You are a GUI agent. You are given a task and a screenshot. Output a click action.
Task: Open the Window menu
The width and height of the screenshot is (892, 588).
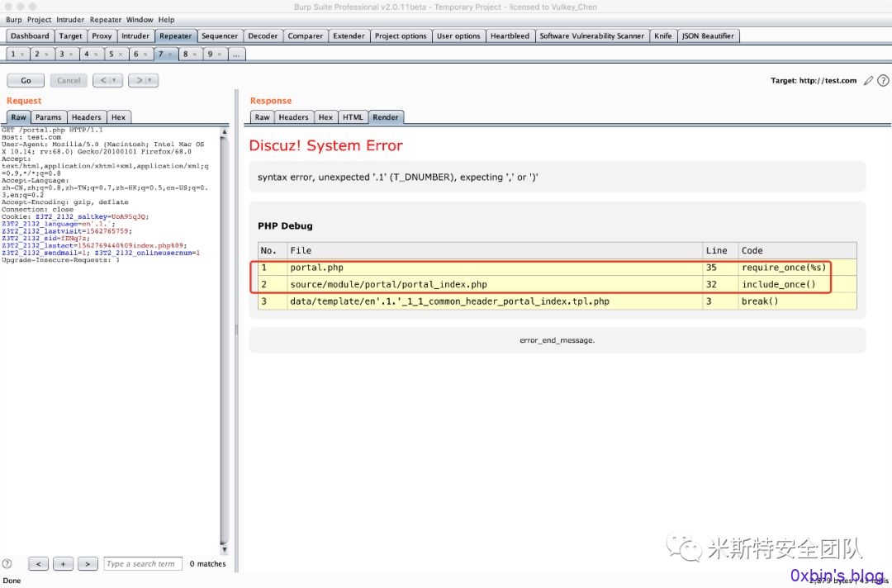tap(140, 19)
